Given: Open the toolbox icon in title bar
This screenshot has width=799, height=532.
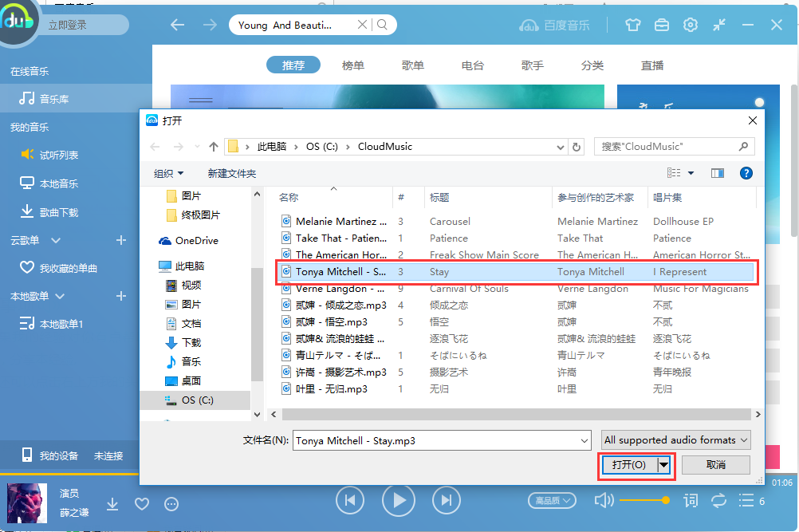Looking at the screenshot, I should 661,25.
